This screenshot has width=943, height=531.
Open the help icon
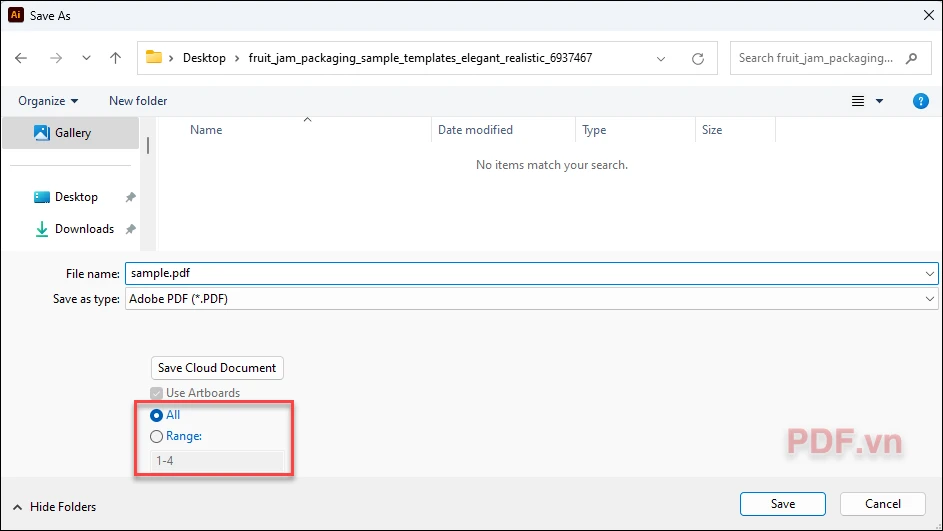tap(920, 101)
